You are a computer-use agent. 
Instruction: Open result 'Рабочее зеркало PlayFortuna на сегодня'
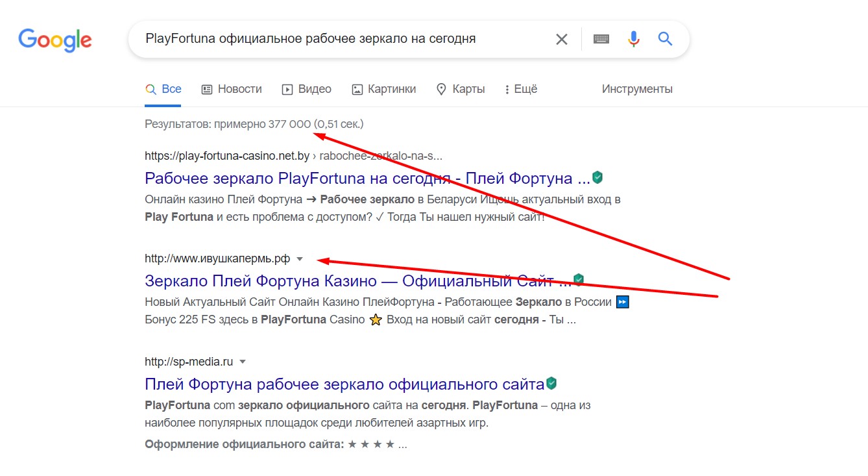point(367,178)
